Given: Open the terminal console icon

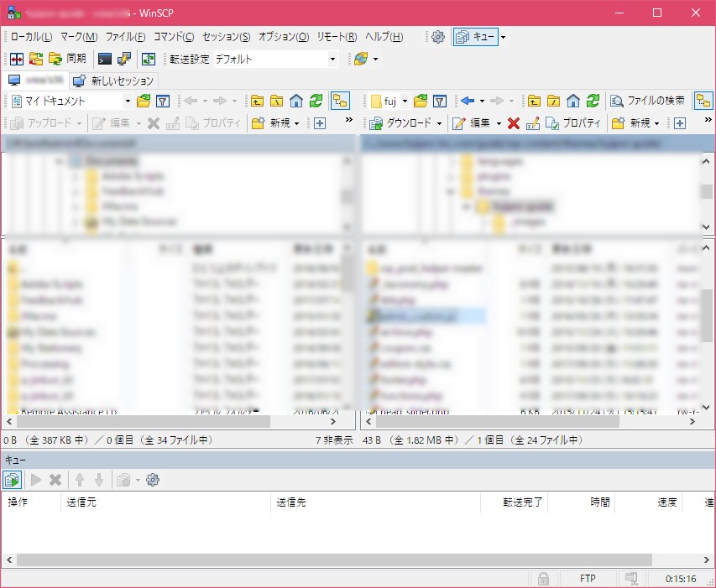Looking at the screenshot, I should pyautogui.click(x=105, y=59).
